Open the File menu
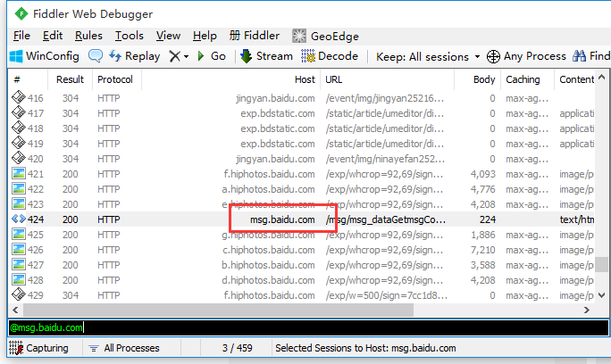 coord(21,36)
